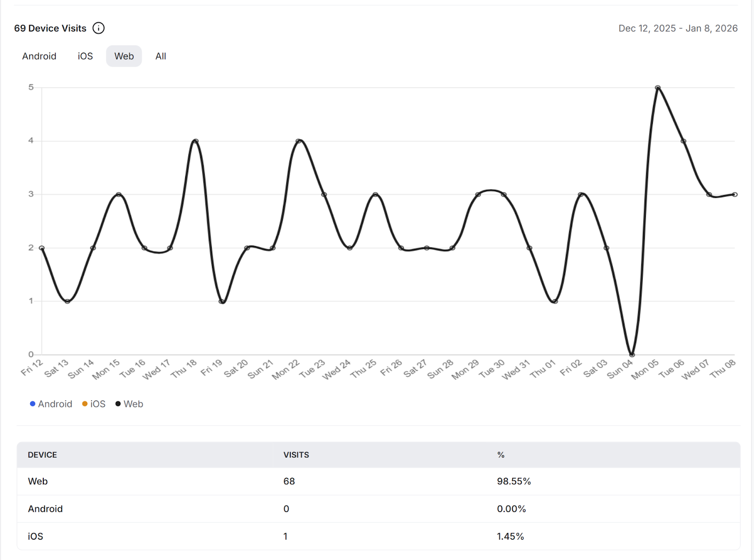This screenshot has height=560, width=754.
Task: Click the date range Dec 12, 2025 - Jan 8, 2026
Action: coord(678,28)
